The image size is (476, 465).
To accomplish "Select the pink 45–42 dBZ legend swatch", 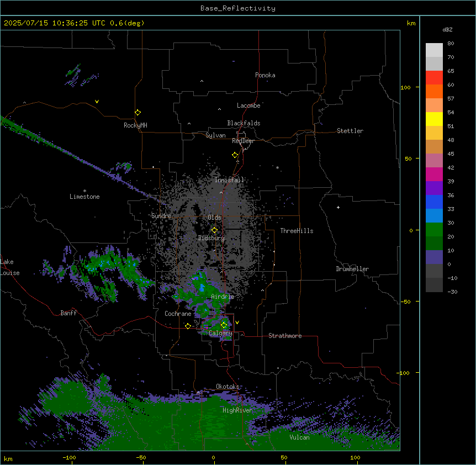I will coord(434,160).
